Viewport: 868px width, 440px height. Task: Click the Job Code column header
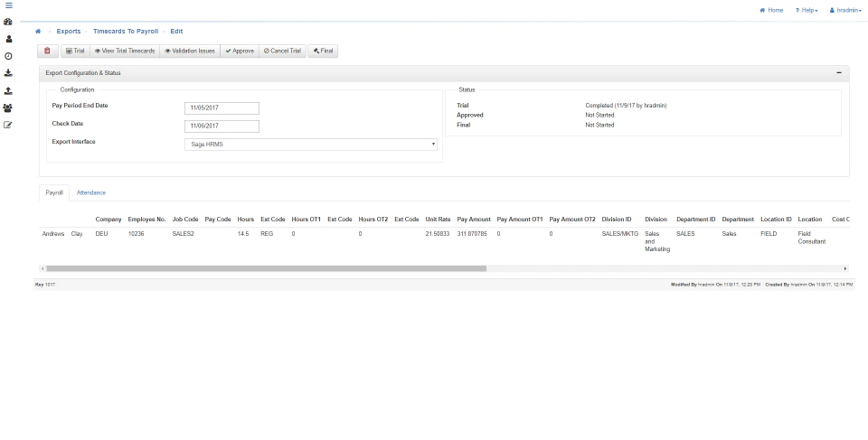click(x=185, y=220)
